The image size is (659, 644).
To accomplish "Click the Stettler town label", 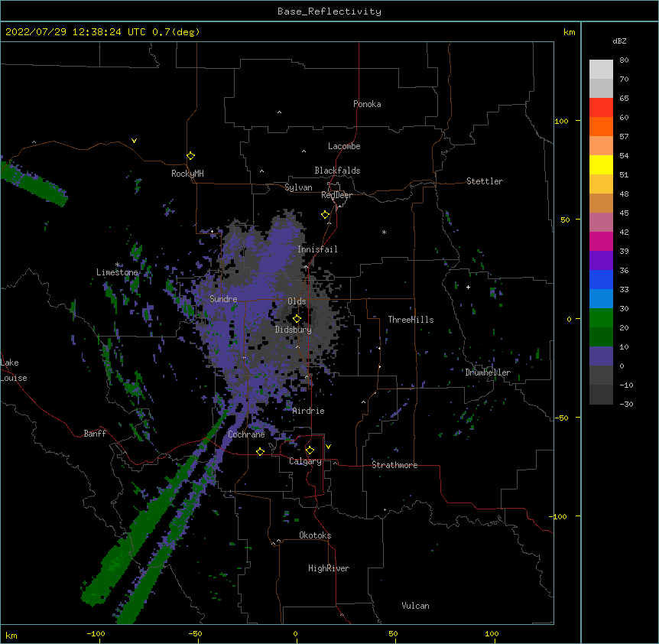I will pyautogui.click(x=484, y=181).
